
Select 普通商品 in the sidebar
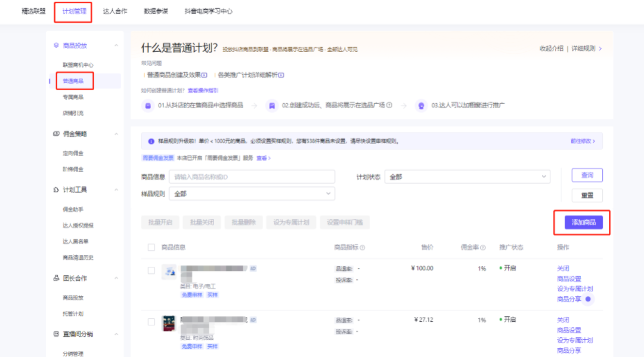click(73, 81)
